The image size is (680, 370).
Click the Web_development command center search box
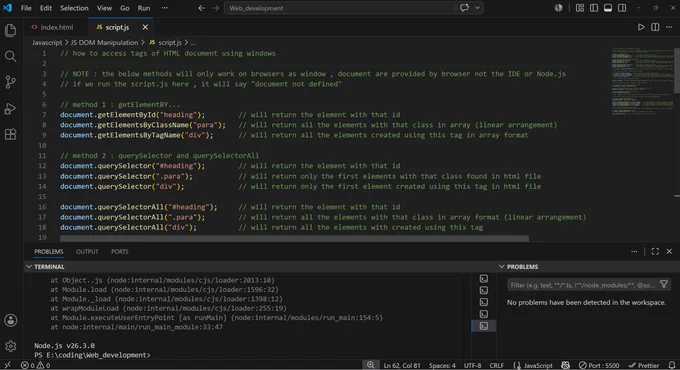tap(340, 8)
